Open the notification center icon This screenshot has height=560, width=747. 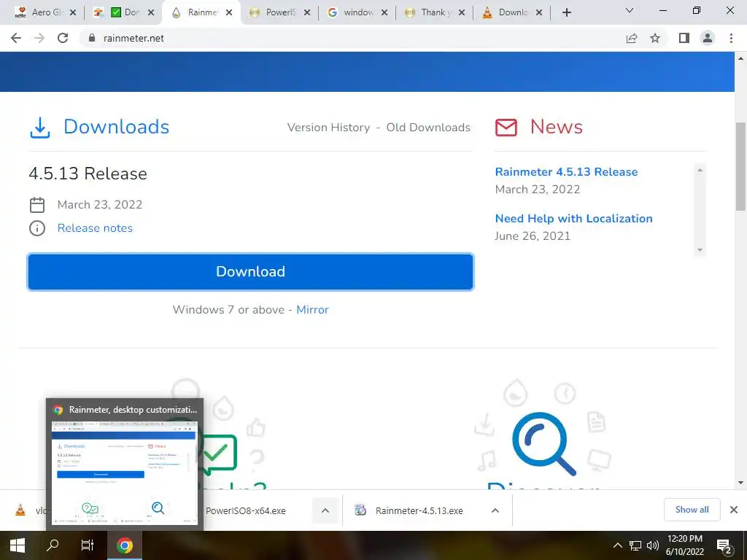[x=724, y=546]
